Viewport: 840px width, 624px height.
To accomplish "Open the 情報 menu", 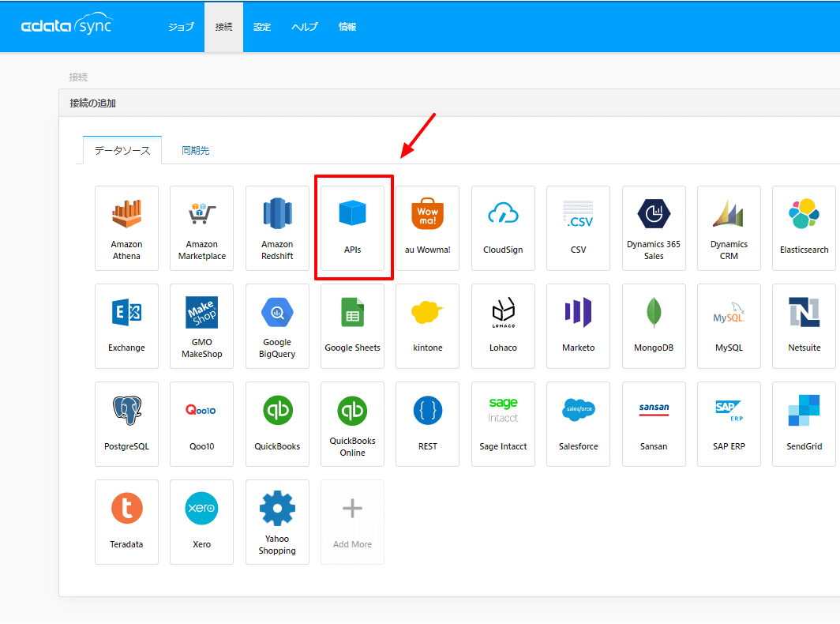I will pos(347,27).
